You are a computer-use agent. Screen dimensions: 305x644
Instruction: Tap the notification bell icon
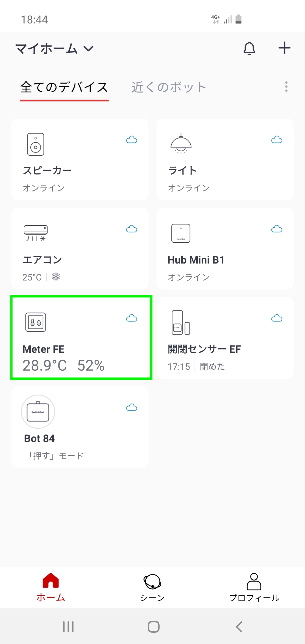(x=249, y=48)
